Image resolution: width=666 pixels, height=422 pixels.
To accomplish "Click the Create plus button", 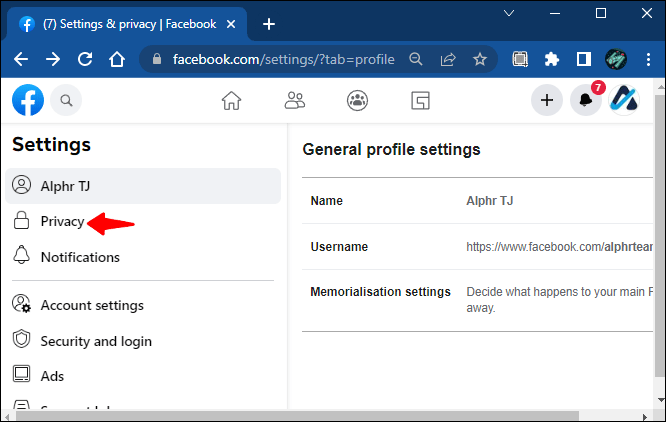I will 547,100.
